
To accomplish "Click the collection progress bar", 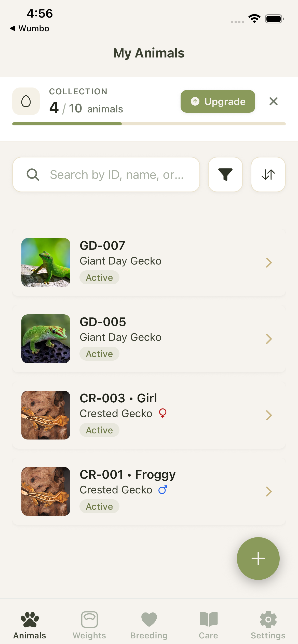I will 149,124.
